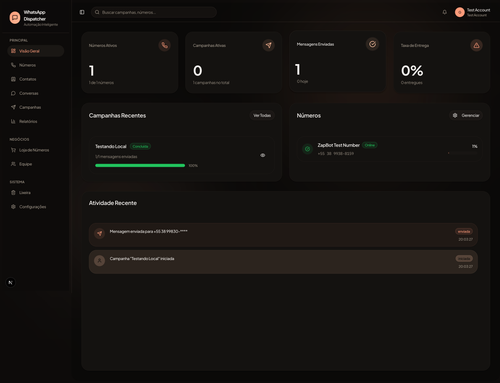Click the check icon in Mensagens Enviadas card
Viewport: 500px width, 383px height.
pos(372,44)
